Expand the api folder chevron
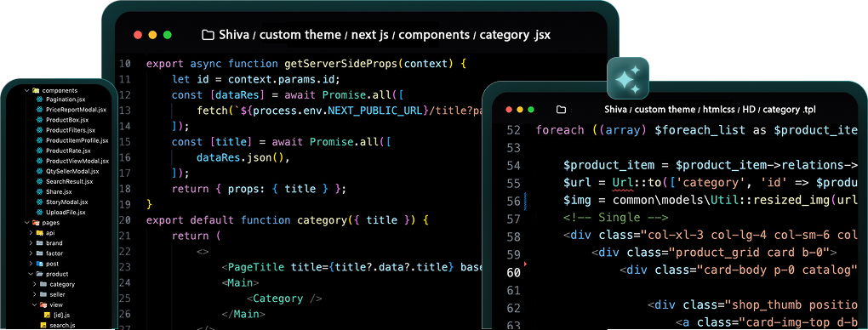This screenshot has width=868, height=330. (31, 233)
